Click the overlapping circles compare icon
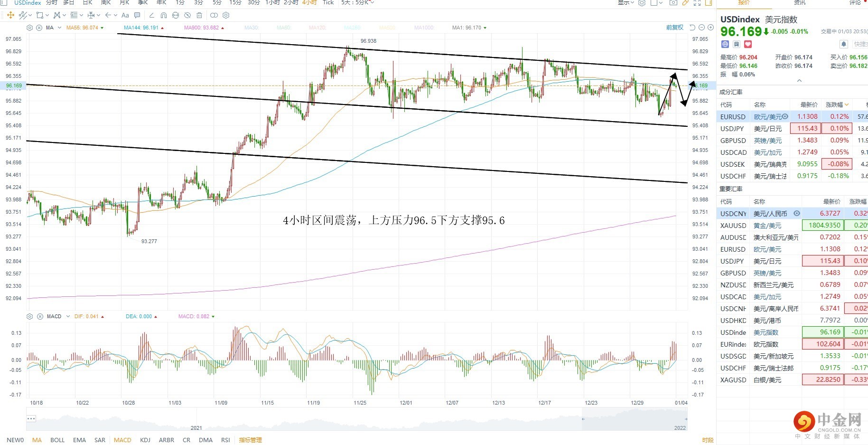This screenshot has width=868, height=445. point(214,15)
